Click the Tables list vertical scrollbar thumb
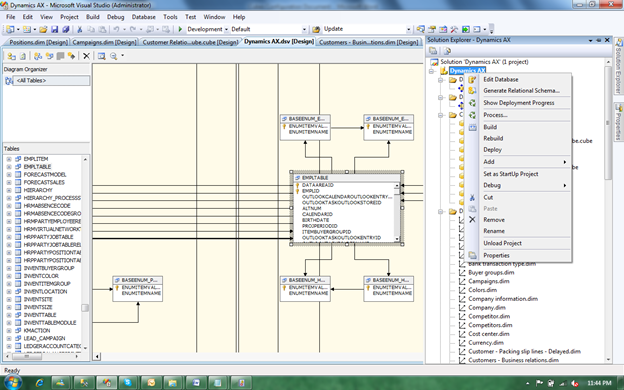Viewport: 624px width, 390px height. point(85,308)
